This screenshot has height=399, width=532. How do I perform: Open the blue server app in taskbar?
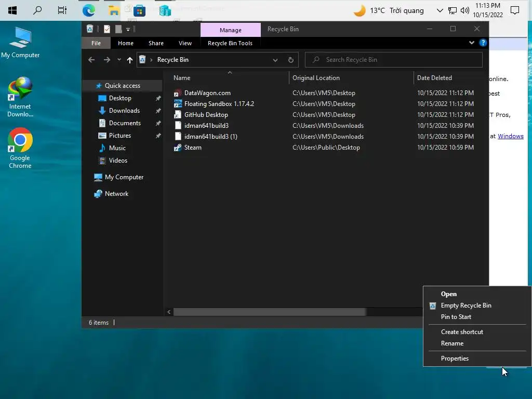tap(165, 10)
